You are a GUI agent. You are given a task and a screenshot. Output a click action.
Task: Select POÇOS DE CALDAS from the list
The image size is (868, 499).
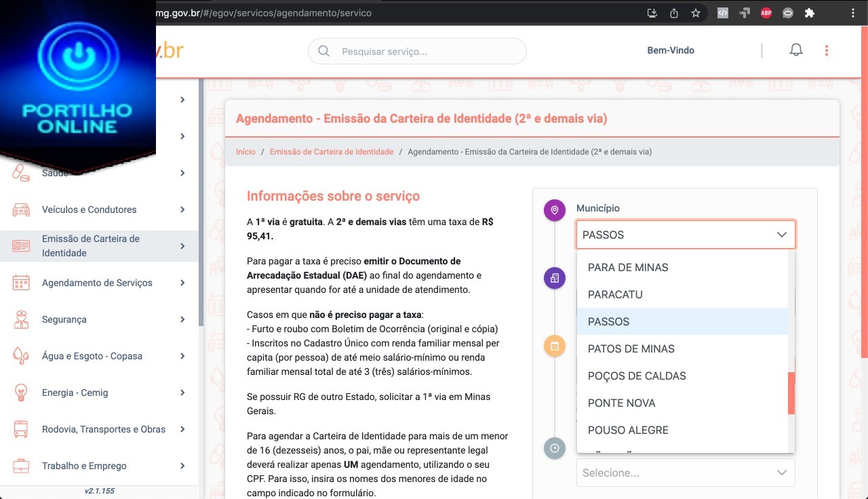pos(637,376)
